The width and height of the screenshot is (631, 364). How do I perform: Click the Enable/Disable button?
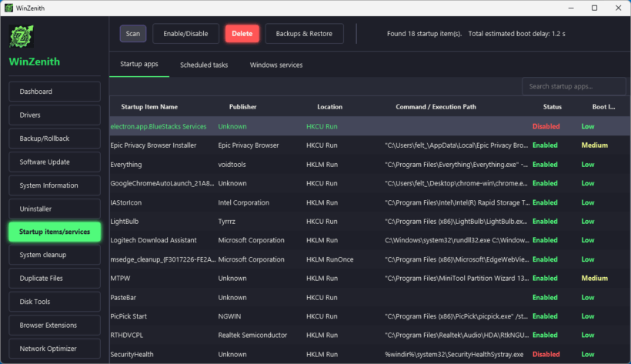[185, 34]
